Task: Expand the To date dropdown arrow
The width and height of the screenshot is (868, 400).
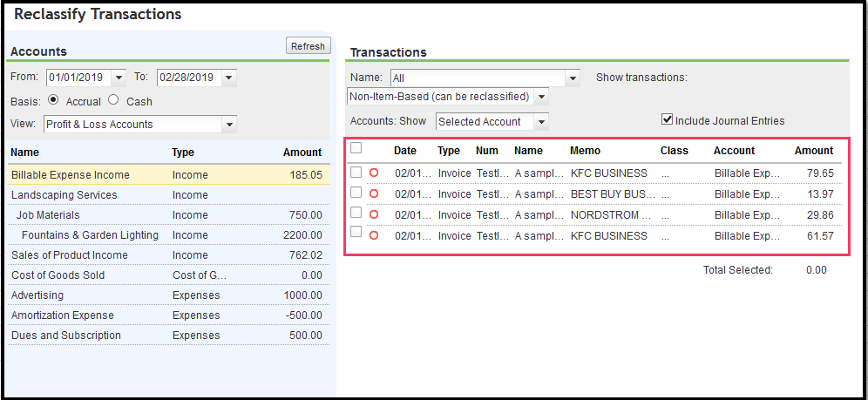Action: click(x=229, y=78)
